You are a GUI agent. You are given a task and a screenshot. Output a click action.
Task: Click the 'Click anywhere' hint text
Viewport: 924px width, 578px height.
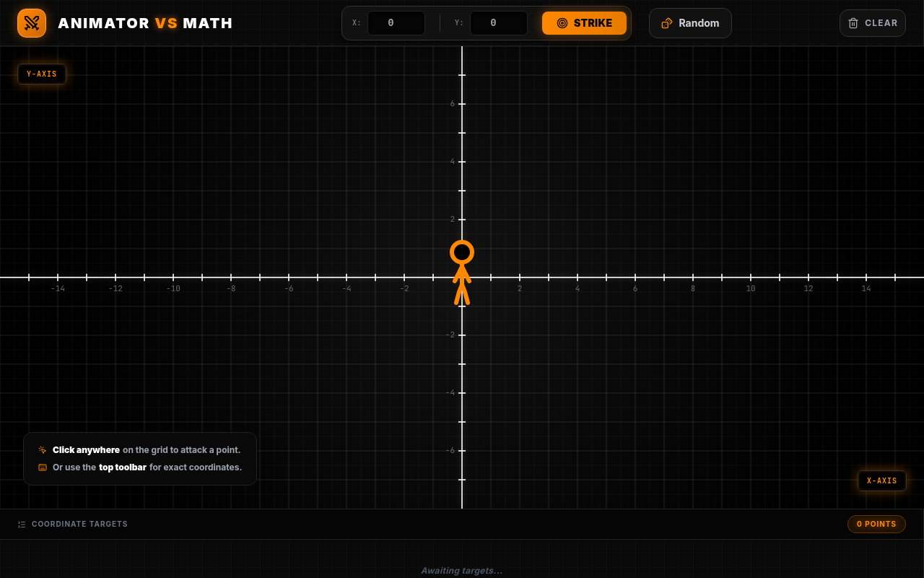(x=86, y=450)
